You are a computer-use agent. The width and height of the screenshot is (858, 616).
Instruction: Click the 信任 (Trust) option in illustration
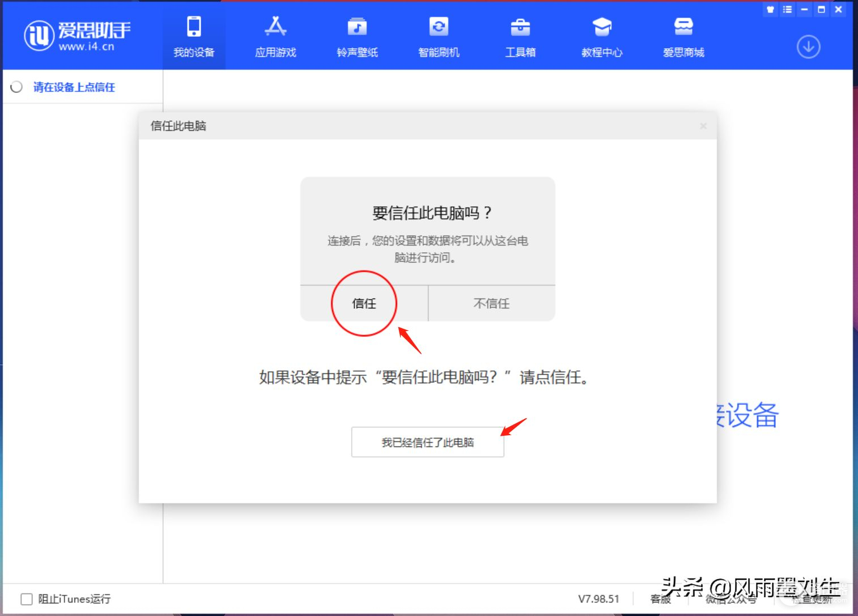pos(364,304)
